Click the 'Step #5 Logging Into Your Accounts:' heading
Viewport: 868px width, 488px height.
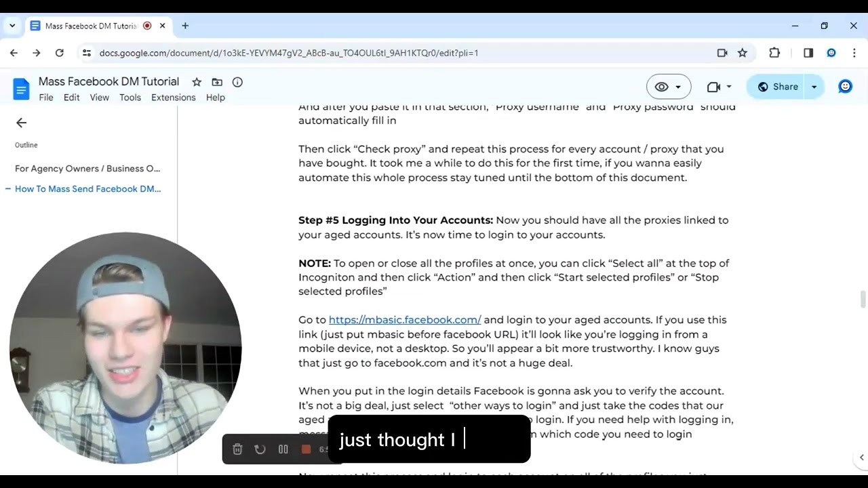(x=396, y=220)
